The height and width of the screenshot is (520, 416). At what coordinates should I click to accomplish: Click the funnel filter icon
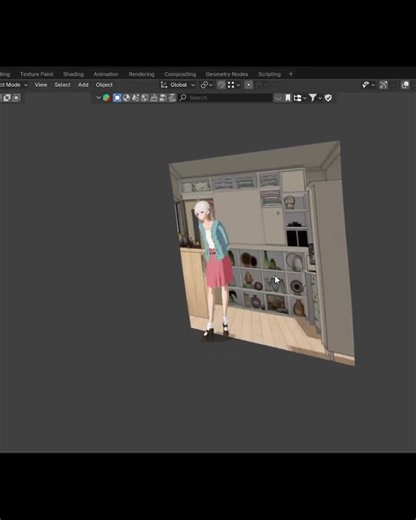click(313, 98)
